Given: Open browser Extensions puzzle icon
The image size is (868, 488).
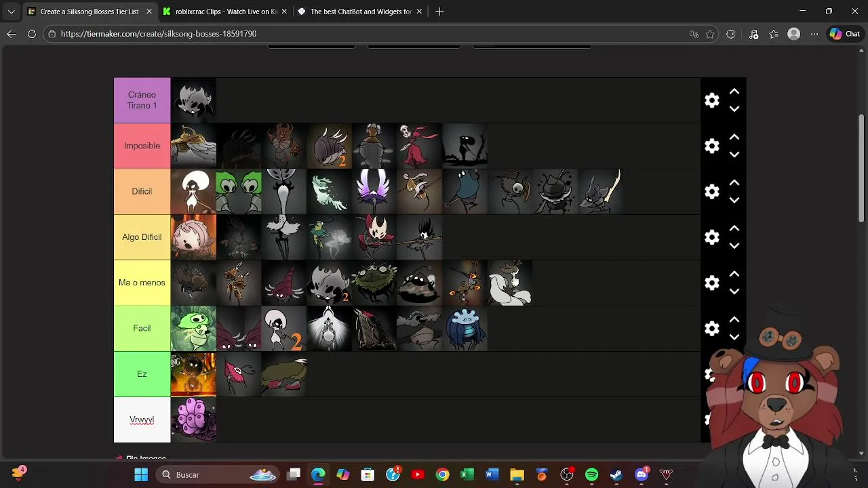Looking at the screenshot, I should [730, 34].
